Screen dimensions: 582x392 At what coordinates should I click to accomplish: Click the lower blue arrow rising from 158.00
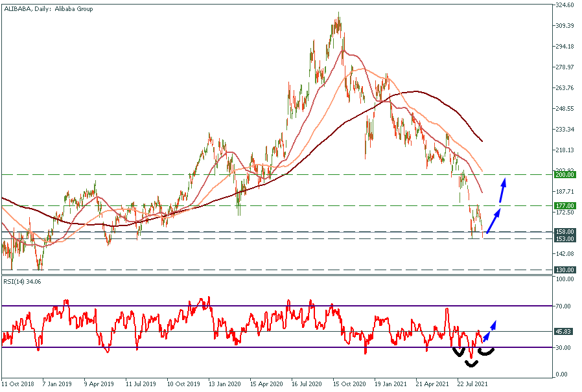point(493,221)
